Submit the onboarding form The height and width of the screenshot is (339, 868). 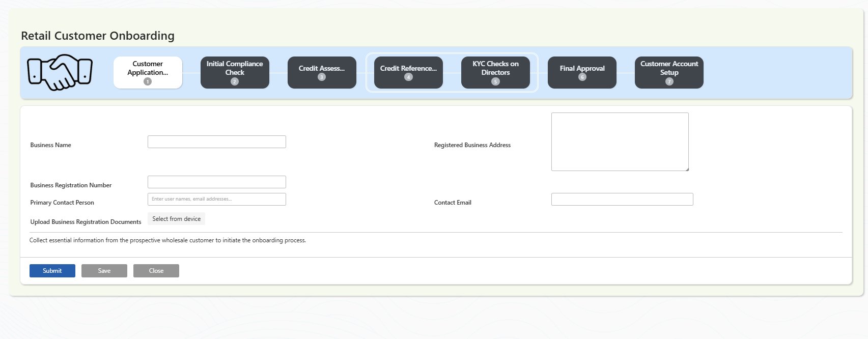point(52,271)
